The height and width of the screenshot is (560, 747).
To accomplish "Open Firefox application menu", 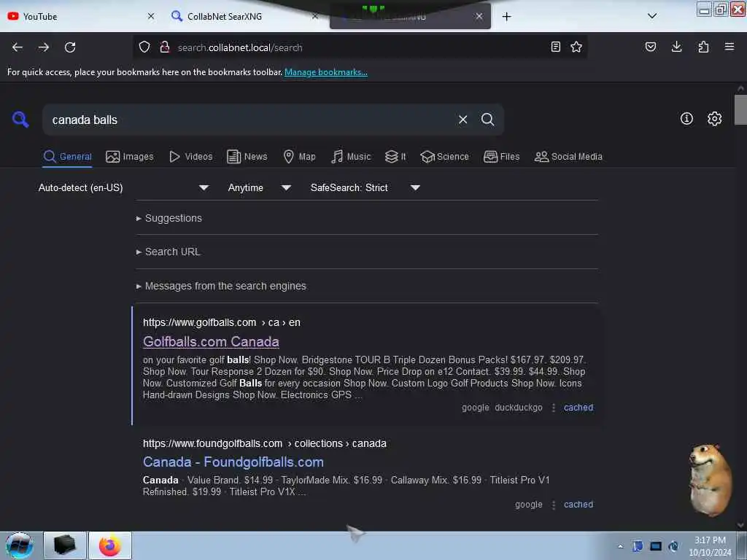I will coord(729,47).
